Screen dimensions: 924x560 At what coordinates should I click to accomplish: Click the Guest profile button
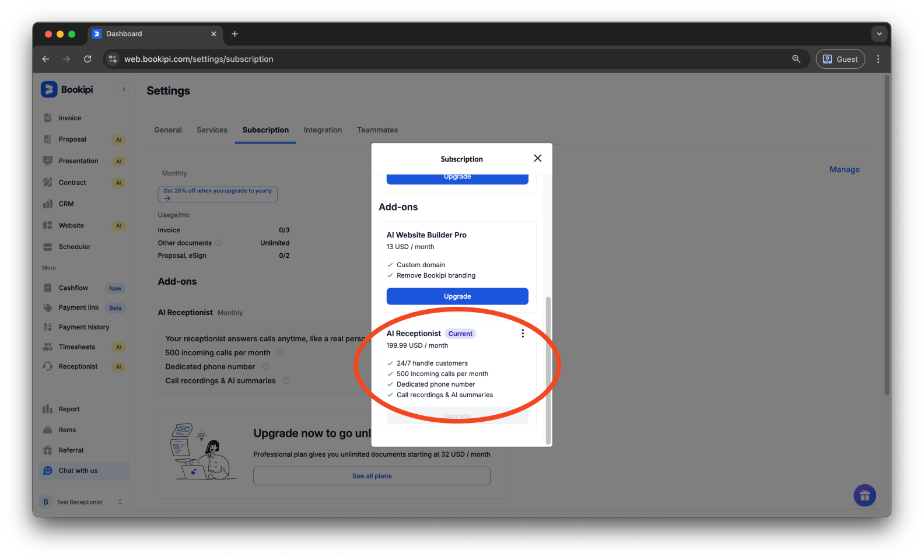(840, 59)
